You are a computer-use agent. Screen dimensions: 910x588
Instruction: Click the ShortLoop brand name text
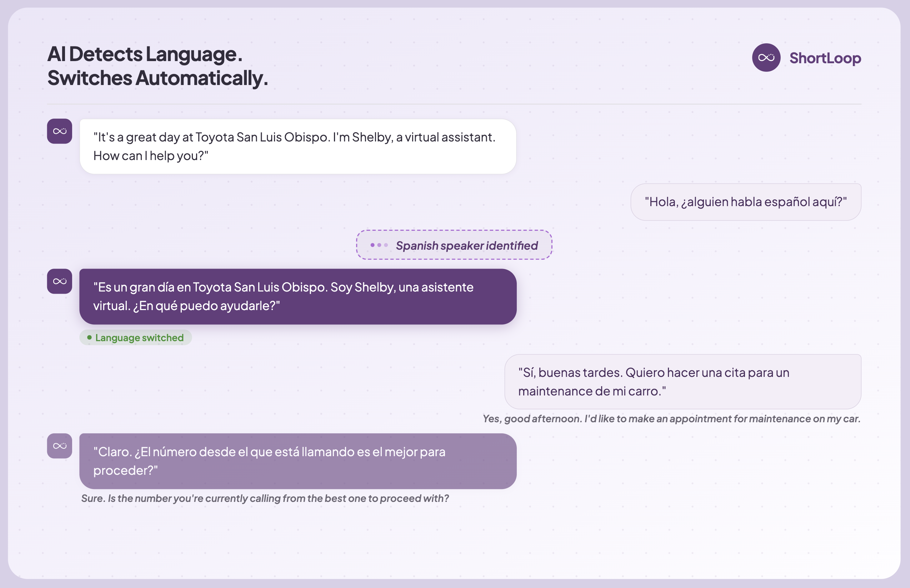[x=825, y=58]
